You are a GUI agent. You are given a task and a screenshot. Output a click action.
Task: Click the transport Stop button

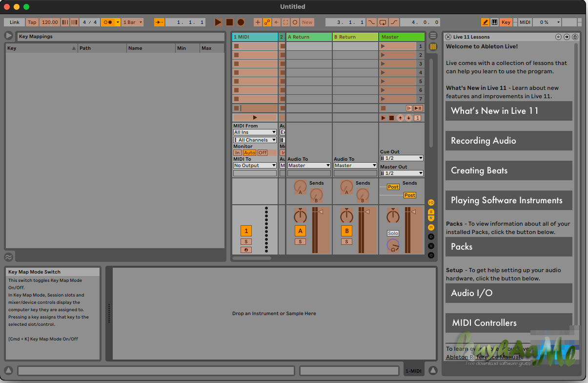click(229, 22)
